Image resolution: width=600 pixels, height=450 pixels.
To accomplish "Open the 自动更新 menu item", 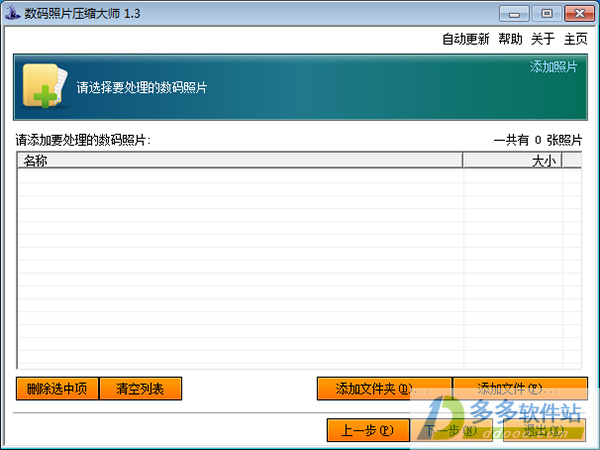I will [x=466, y=39].
